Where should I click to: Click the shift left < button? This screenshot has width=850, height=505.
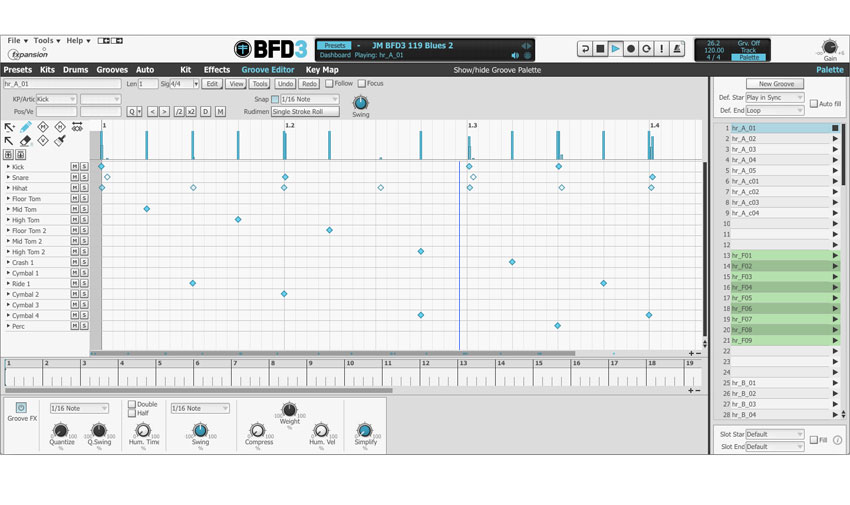pos(152,112)
